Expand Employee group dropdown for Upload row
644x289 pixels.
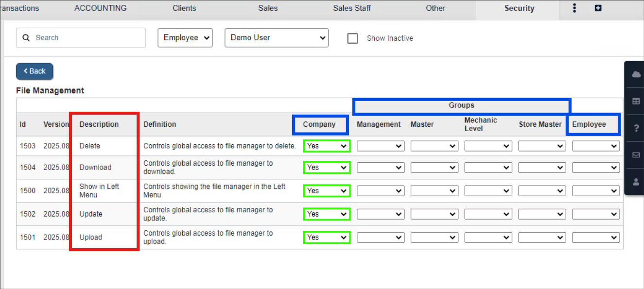point(595,238)
